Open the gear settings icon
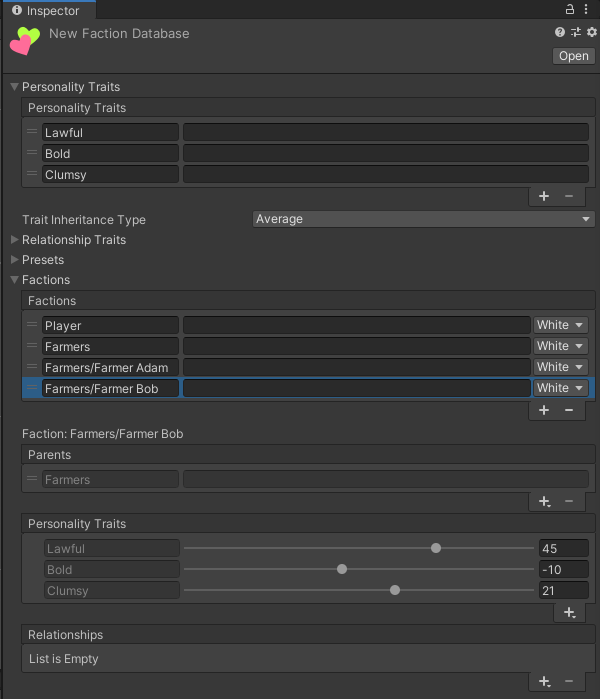The height and width of the screenshot is (699, 600). click(x=591, y=33)
